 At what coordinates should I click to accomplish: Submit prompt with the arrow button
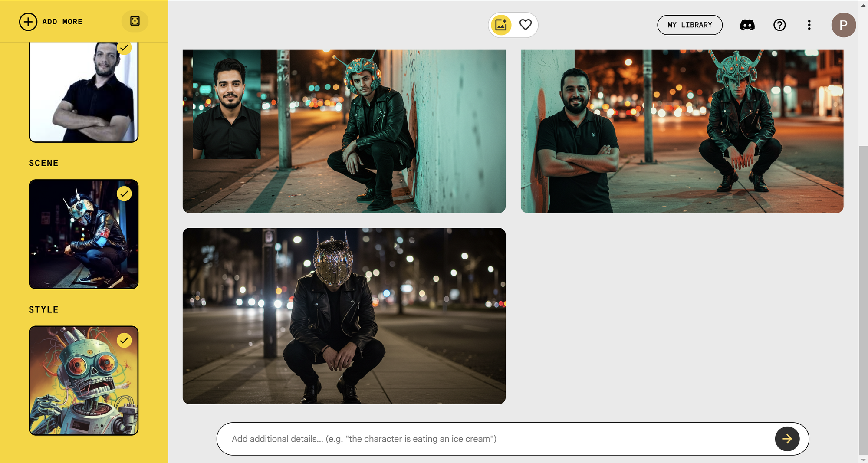(787, 439)
